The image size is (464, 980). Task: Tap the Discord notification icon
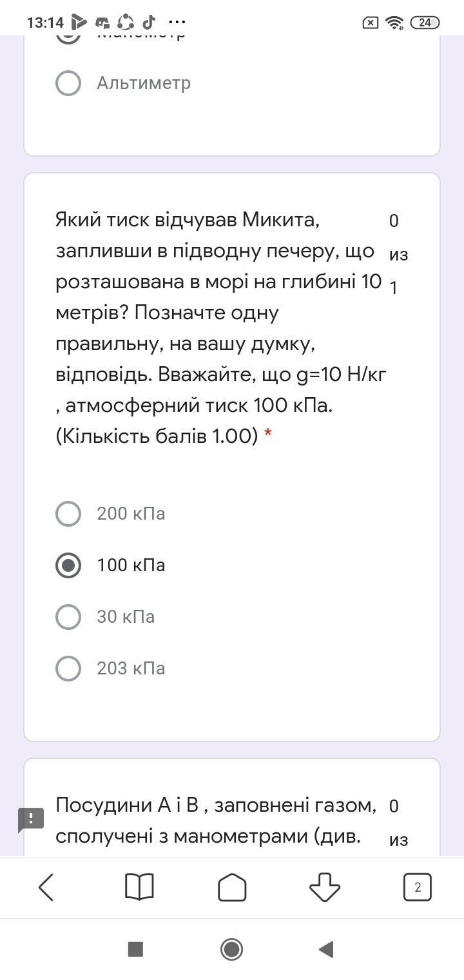pyautogui.click(x=102, y=23)
